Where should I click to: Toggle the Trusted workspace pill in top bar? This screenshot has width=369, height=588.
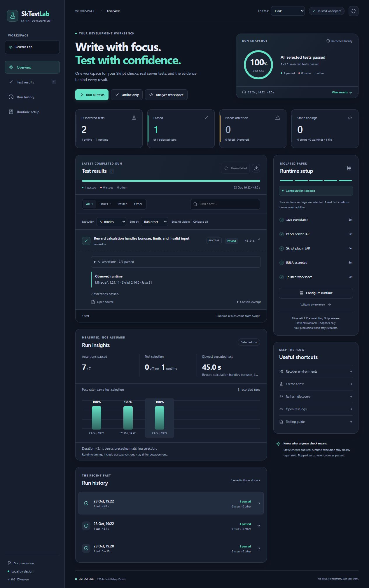(327, 11)
